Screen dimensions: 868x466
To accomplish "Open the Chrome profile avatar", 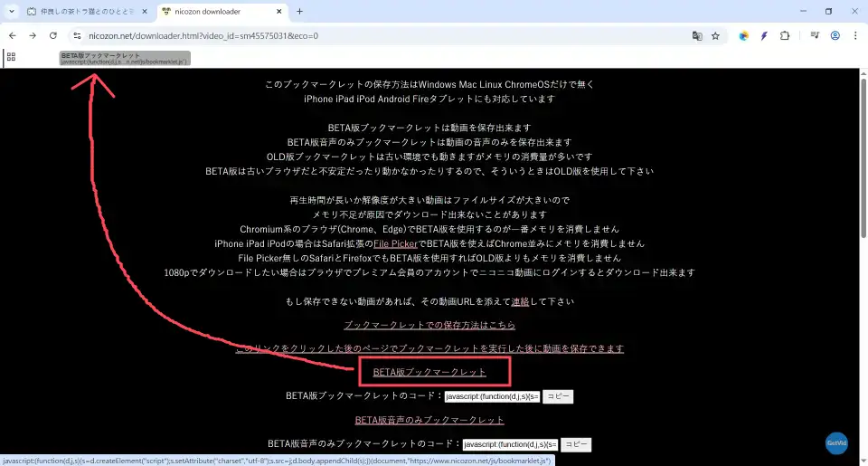I will (x=835, y=36).
